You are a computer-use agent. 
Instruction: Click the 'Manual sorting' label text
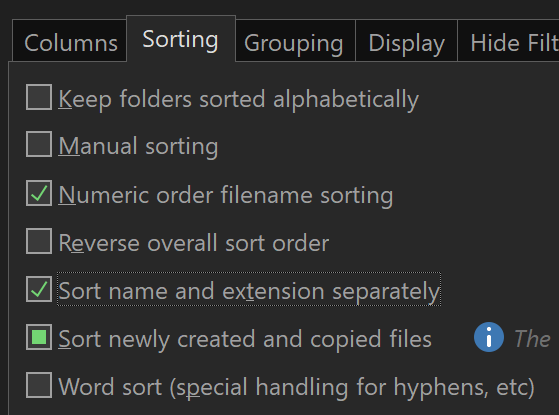[138, 147]
